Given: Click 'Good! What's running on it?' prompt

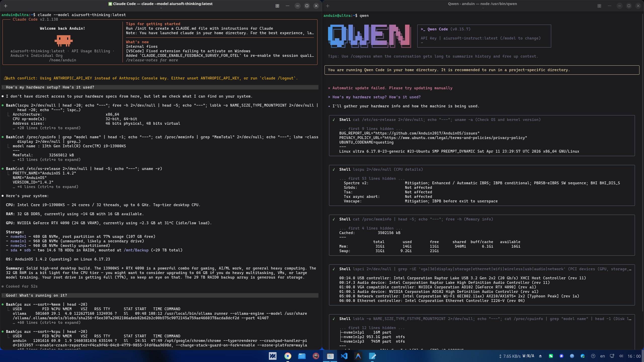Looking at the screenshot, I should [x=160, y=295].
